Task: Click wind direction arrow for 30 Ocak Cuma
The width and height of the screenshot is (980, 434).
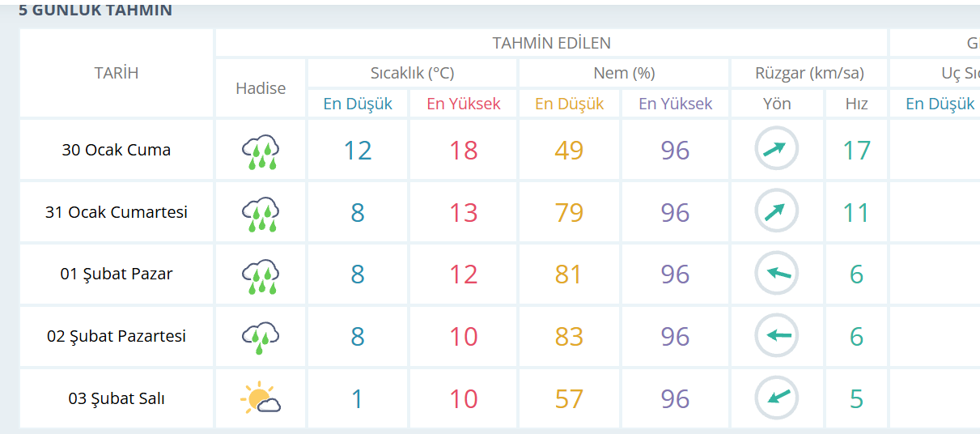Action: pyautogui.click(x=776, y=150)
